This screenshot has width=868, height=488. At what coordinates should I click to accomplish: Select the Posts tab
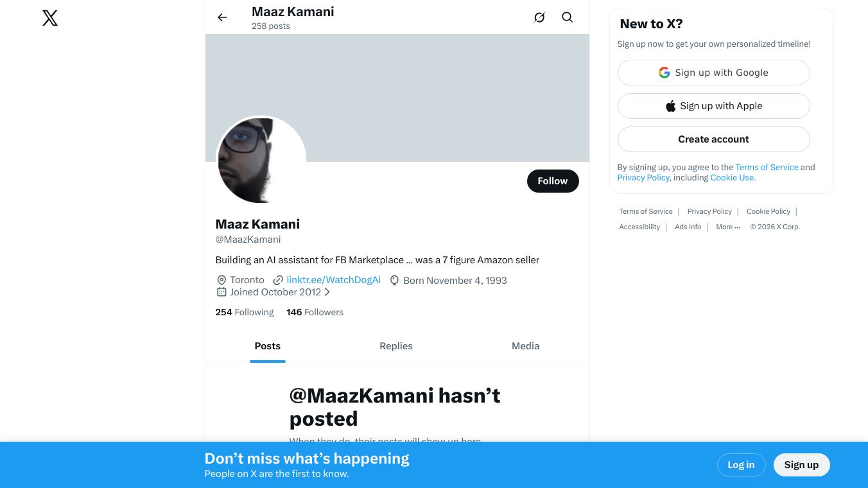268,346
